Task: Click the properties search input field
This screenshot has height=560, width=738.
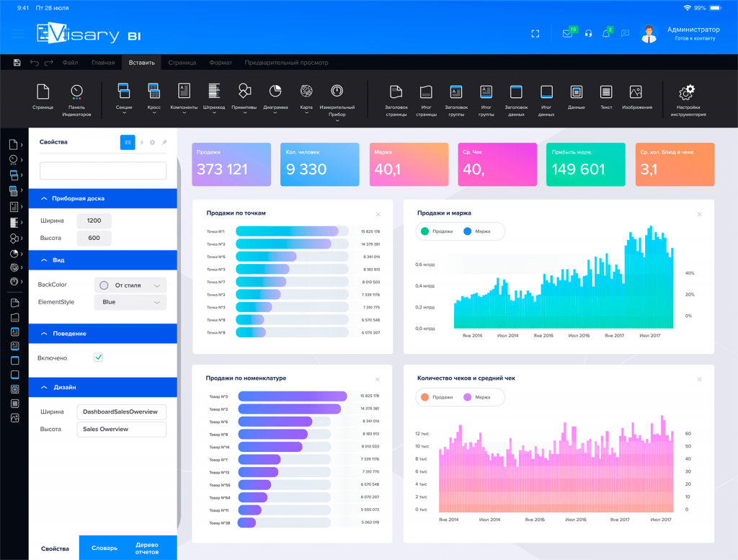Action: pos(103,170)
